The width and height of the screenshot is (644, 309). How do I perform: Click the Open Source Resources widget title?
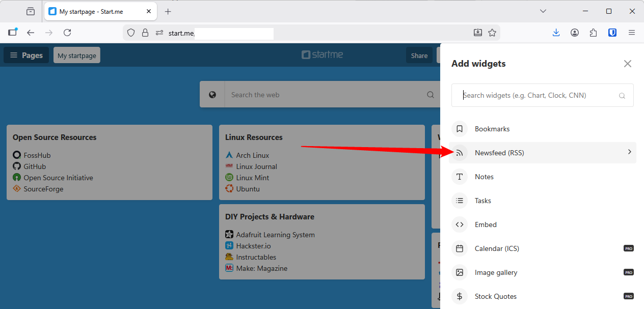point(55,137)
